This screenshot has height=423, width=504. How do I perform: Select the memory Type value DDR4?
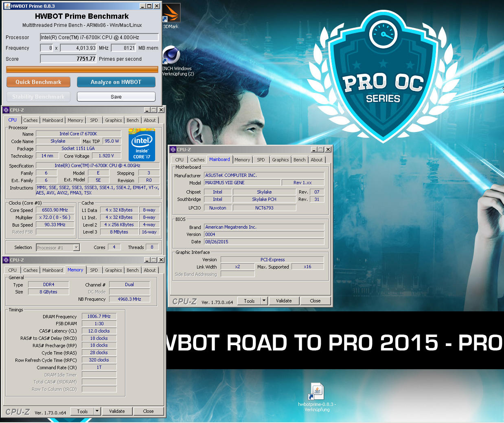48,284
